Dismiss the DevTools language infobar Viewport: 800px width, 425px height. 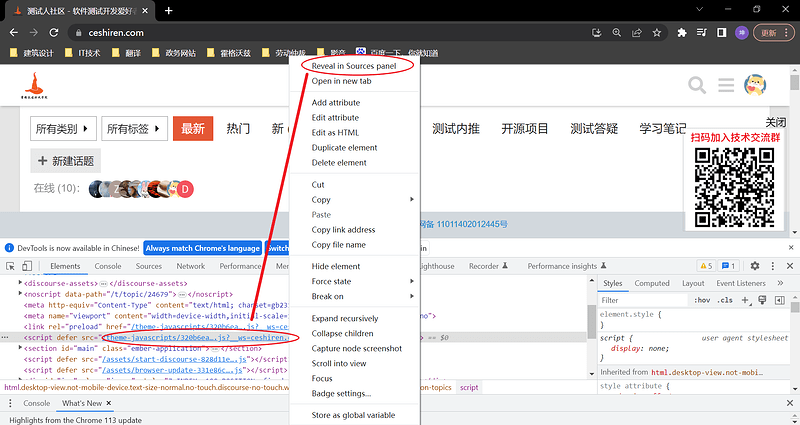[x=790, y=248]
